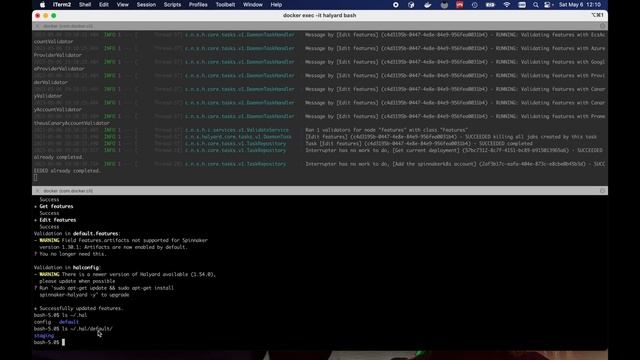Click the top pane cursor block
This screenshot has height=360, width=640.
[36, 178]
